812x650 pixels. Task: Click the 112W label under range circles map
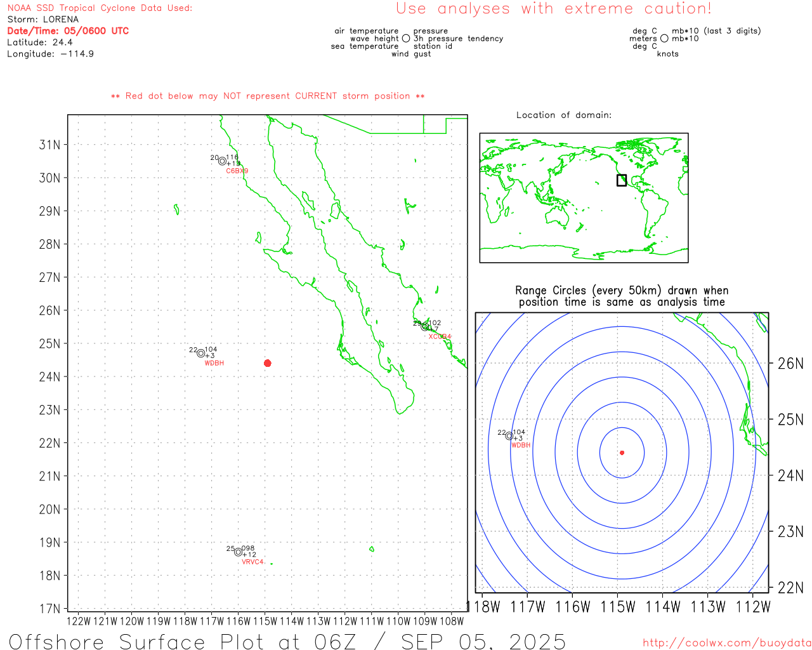pos(753,607)
